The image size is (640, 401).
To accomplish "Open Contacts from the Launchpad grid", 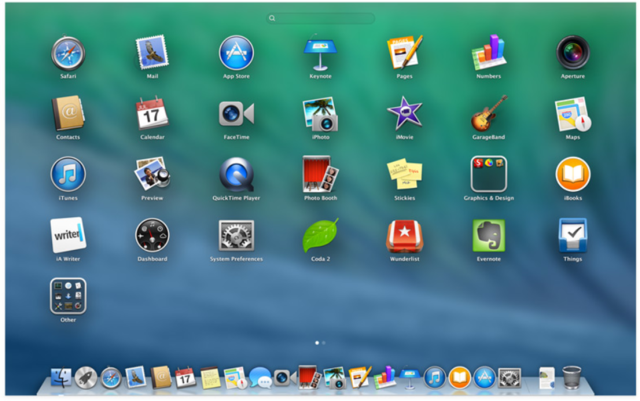I will coord(68,114).
